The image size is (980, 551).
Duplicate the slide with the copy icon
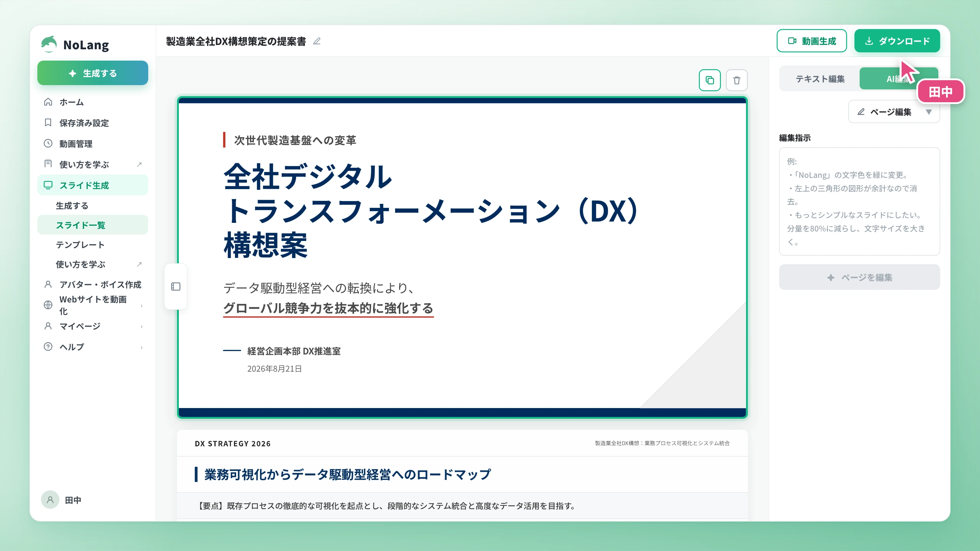coord(710,80)
